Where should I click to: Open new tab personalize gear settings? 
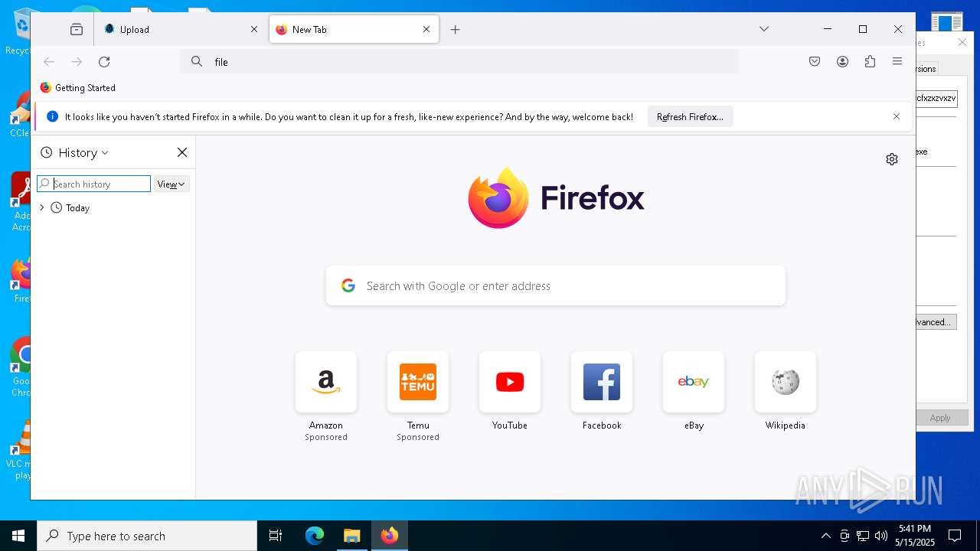[892, 159]
